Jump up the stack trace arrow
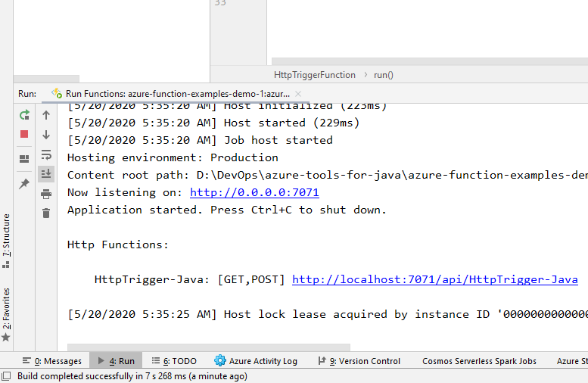 coord(46,115)
